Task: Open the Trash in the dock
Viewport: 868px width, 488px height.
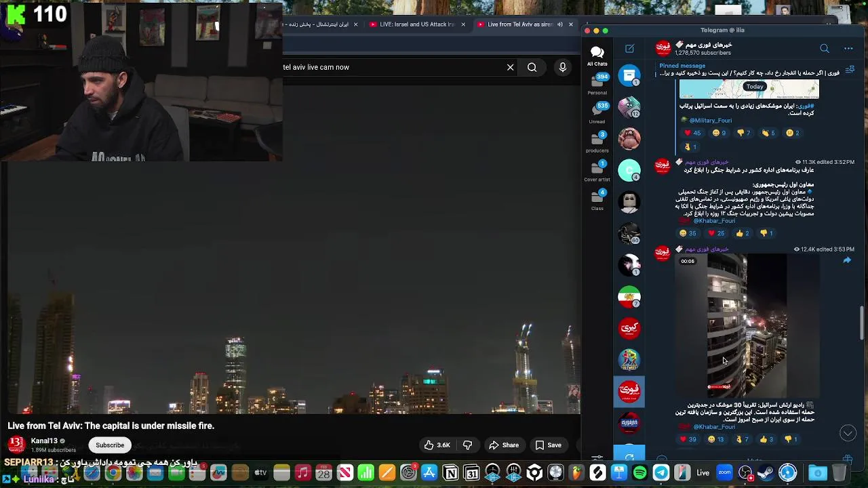Action: [839, 472]
